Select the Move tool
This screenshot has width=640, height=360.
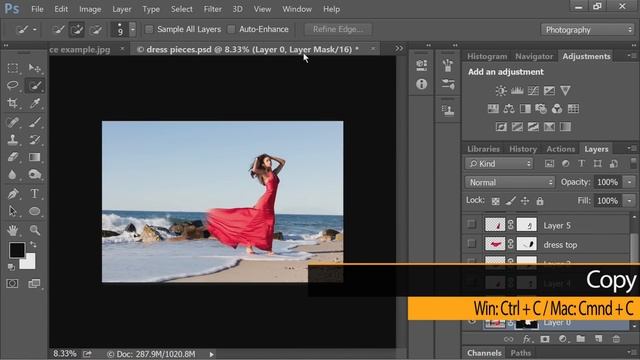coord(35,68)
